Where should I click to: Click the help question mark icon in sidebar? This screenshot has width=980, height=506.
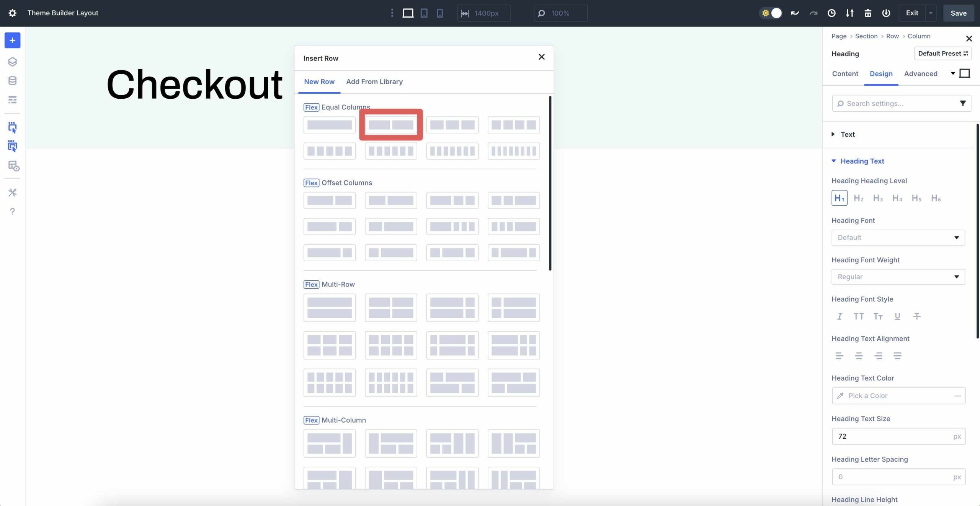13,211
